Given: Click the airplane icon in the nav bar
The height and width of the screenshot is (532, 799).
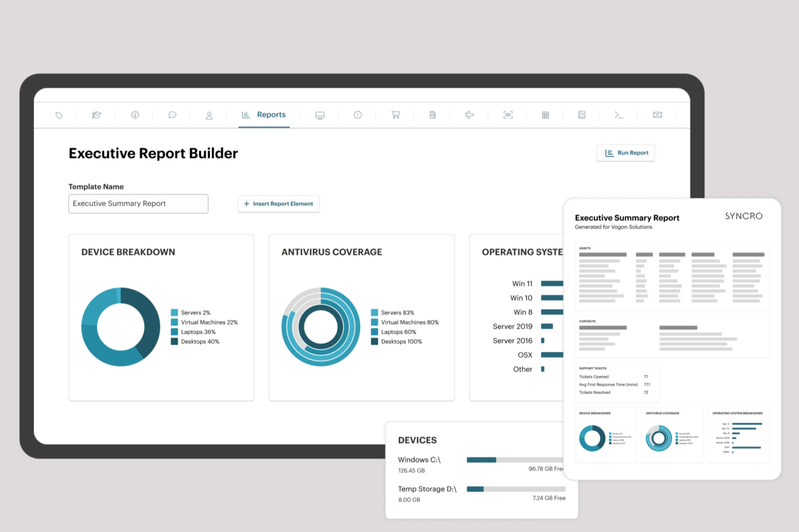Looking at the screenshot, I should pos(470,115).
